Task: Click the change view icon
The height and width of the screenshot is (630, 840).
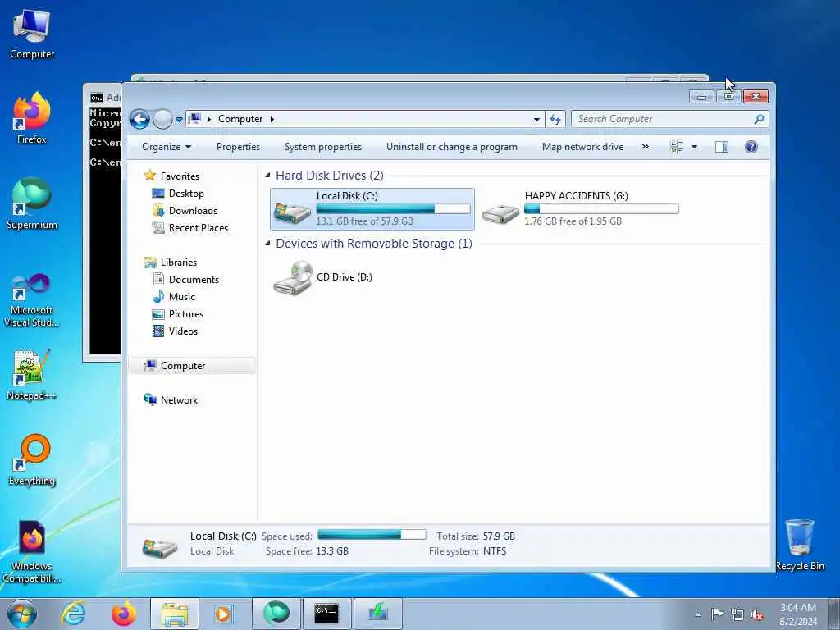Action: click(x=677, y=147)
